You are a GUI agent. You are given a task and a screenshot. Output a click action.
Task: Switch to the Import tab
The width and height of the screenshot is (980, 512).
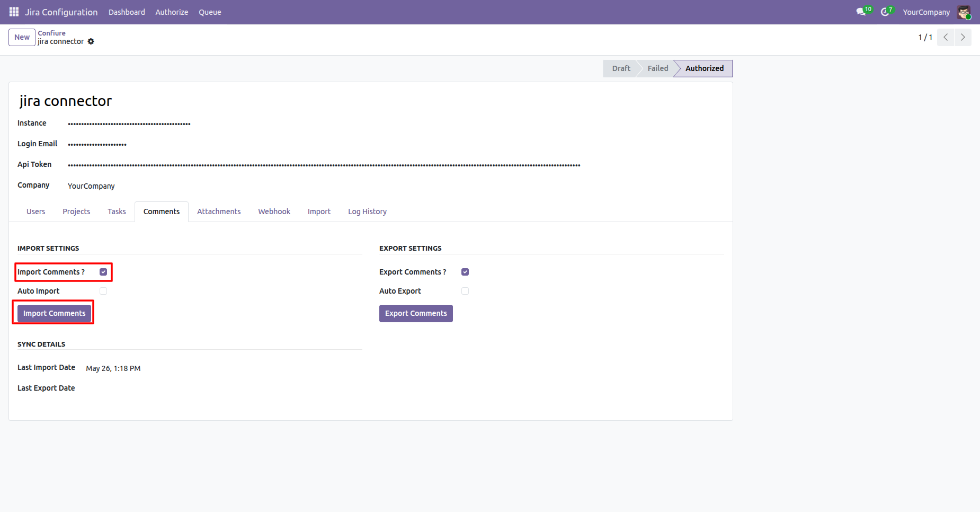(319, 211)
